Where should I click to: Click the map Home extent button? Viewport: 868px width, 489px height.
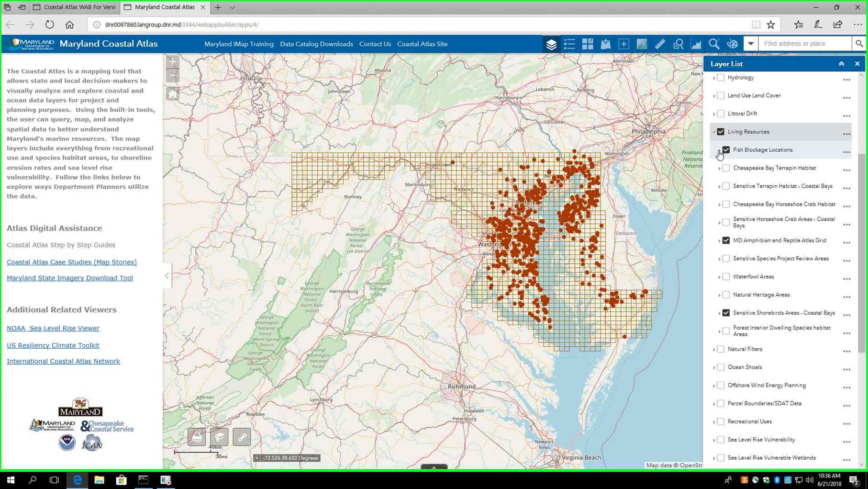pos(173,94)
